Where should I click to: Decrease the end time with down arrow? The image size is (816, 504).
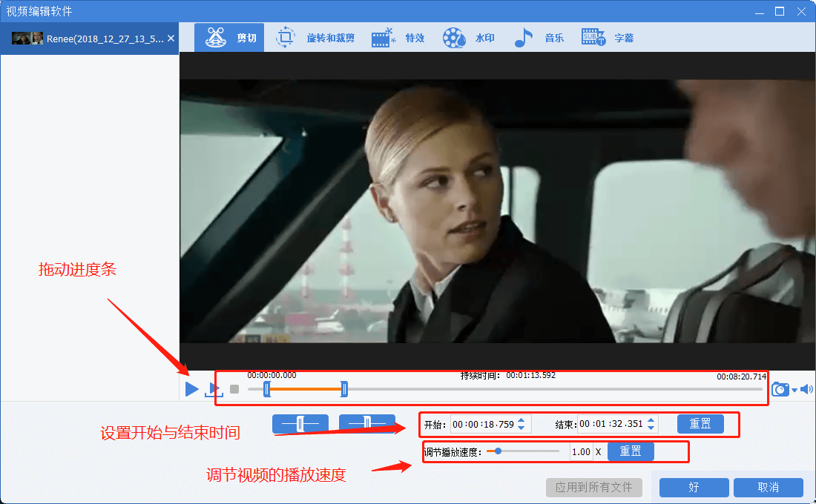[x=651, y=428]
